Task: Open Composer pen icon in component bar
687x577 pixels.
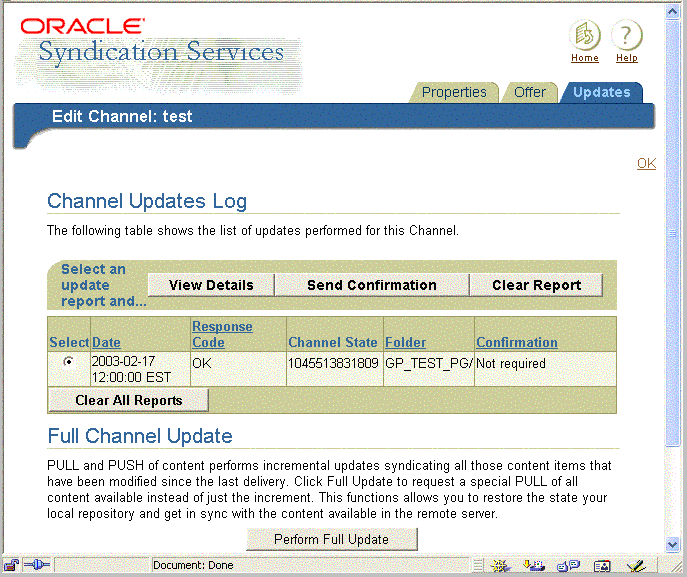Action: tap(636, 566)
